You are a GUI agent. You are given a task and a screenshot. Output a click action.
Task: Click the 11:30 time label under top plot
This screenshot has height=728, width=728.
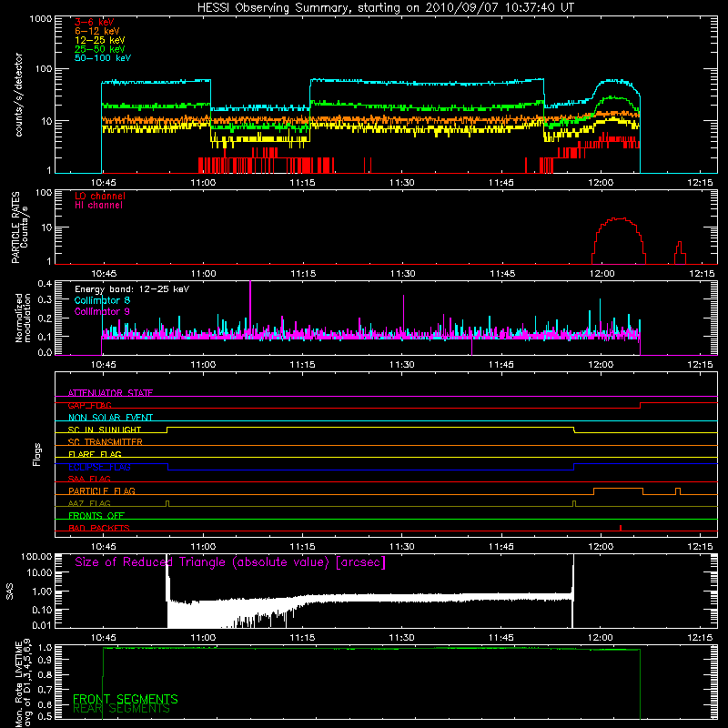(401, 183)
